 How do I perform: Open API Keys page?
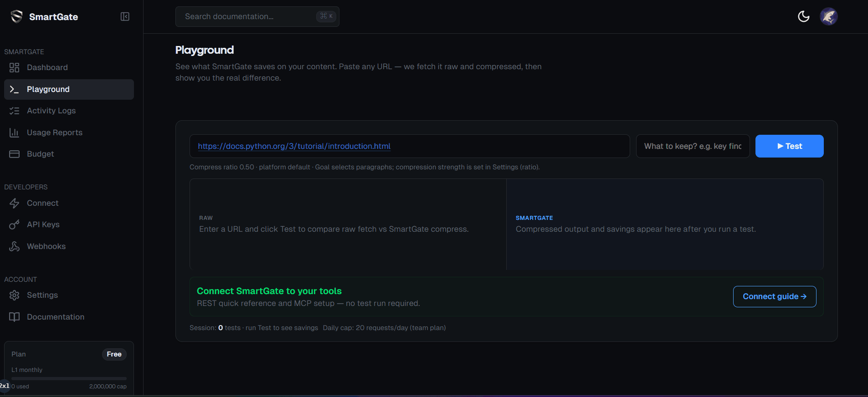69,224
